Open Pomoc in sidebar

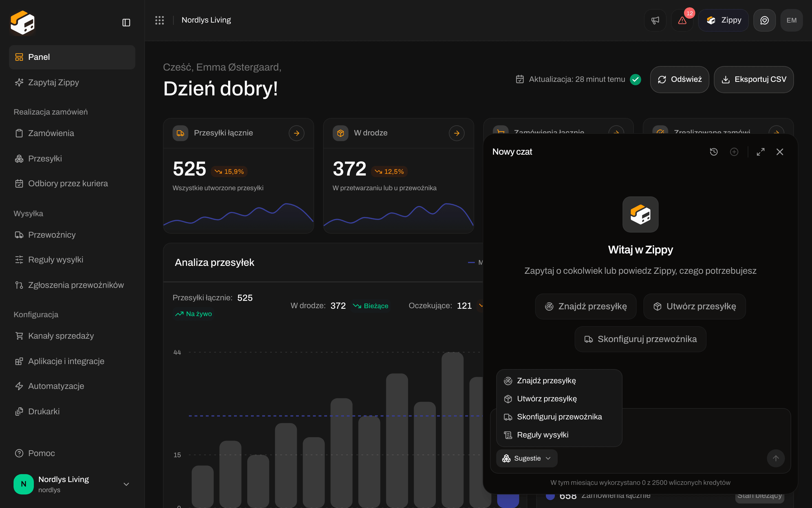click(72, 453)
